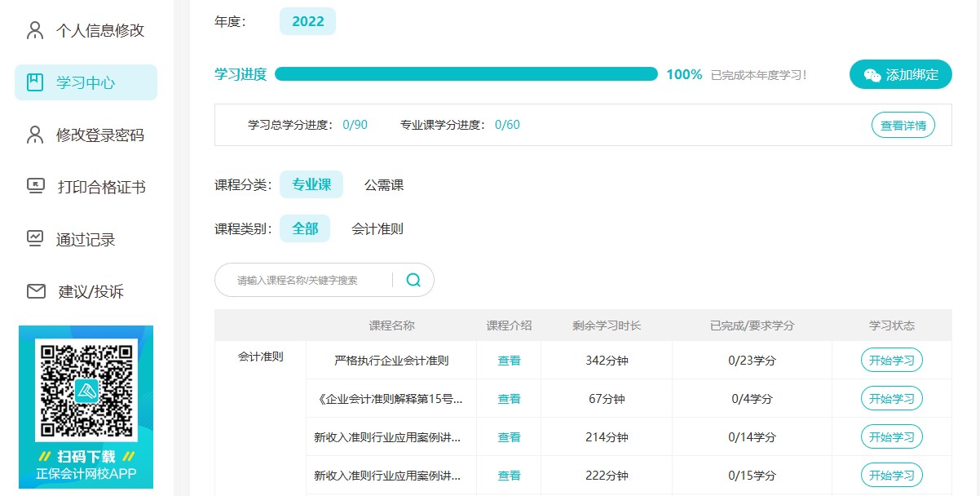Click the envelope icon beside 建议/投诉
980x496 pixels.
[36, 291]
